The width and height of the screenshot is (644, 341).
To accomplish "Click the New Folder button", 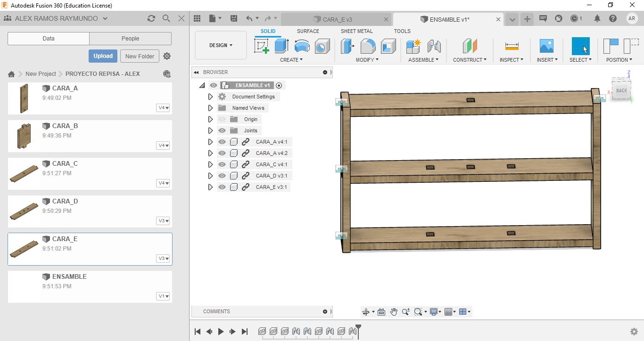I will click(x=140, y=56).
